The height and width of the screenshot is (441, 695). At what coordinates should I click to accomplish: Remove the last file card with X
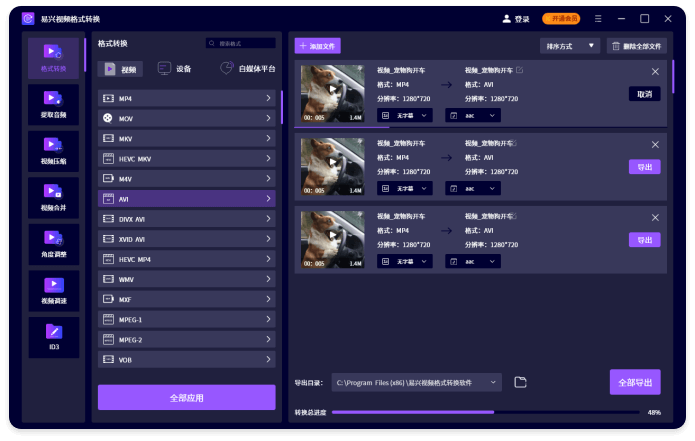click(x=655, y=218)
